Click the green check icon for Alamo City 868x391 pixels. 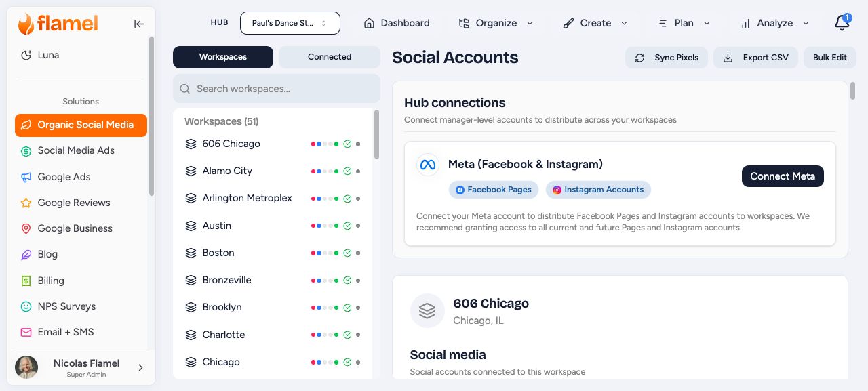tap(347, 171)
